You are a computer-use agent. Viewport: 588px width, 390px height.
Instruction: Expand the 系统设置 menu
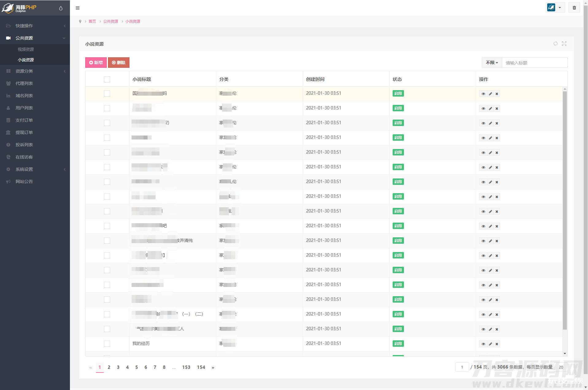click(x=35, y=169)
